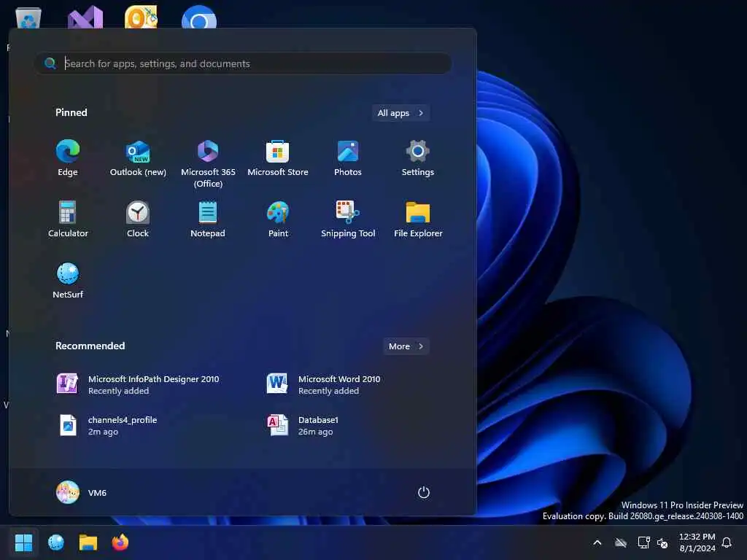Launch Firefox from the taskbar
747x560 pixels.
[120, 542]
